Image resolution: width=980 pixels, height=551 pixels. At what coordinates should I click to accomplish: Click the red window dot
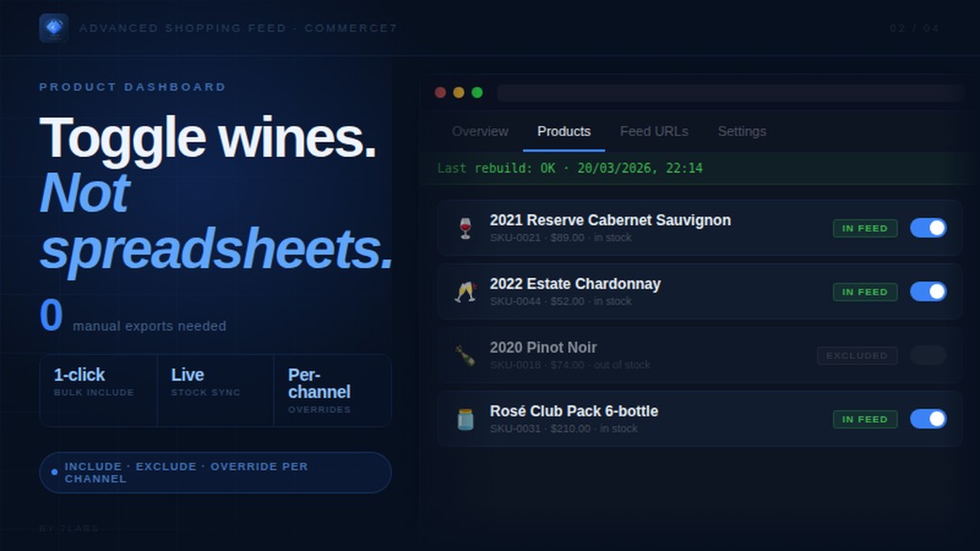click(440, 93)
